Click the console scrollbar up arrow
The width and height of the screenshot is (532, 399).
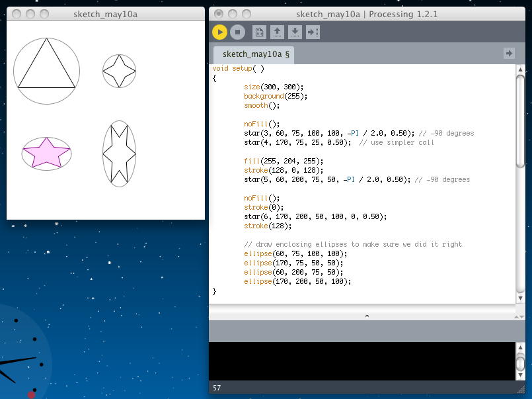point(521,348)
